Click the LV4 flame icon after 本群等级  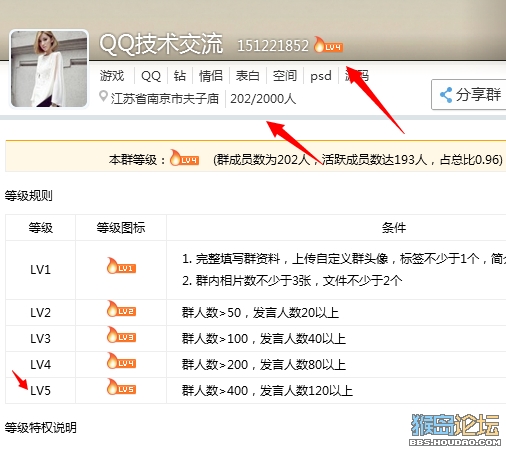[x=184, y=158]
